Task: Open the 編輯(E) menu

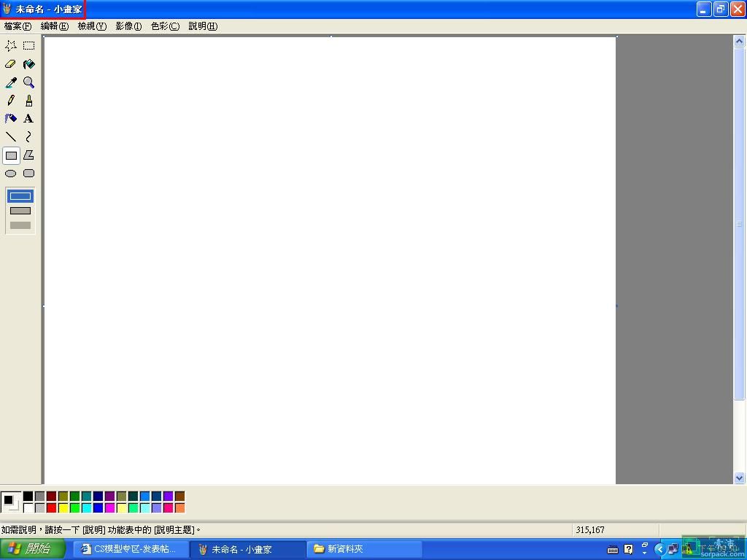Action: click(x=54, y=26)
